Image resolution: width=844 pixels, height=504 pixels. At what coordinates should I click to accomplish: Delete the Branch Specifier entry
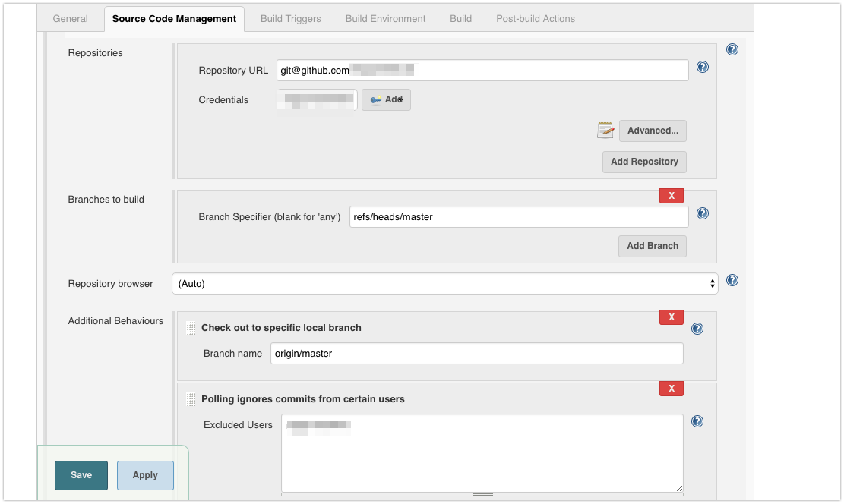click(x=672, y=196)
